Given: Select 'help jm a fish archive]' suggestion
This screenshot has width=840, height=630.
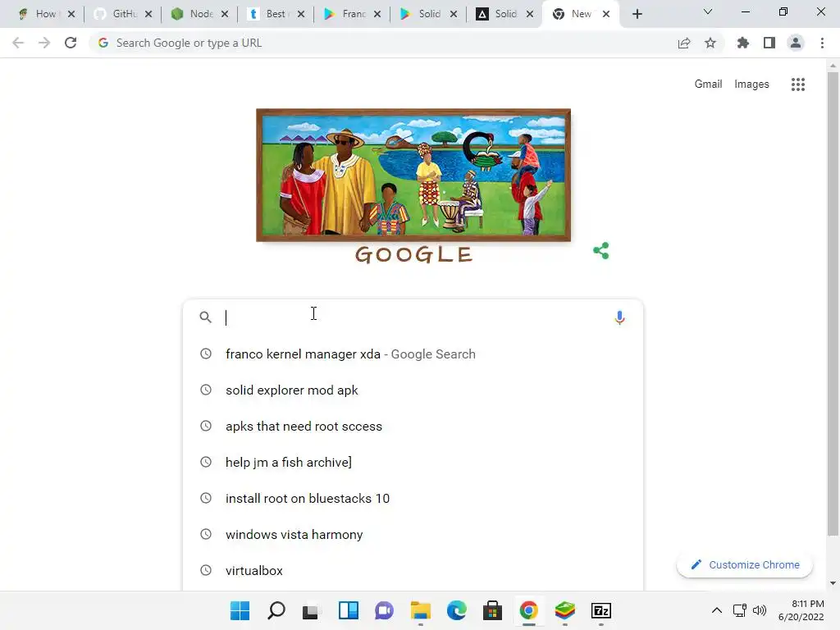Looking at the screenshot, I should coord(413,463).
